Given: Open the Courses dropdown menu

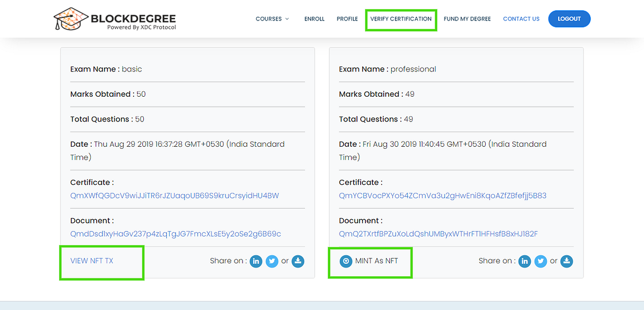Looking at the screenshot, I should click(x=272, y=18).
